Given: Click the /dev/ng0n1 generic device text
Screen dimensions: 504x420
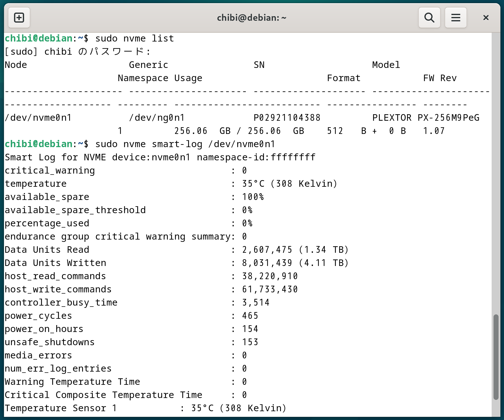Looking at the screenshot, I should [x=157, y=118].
